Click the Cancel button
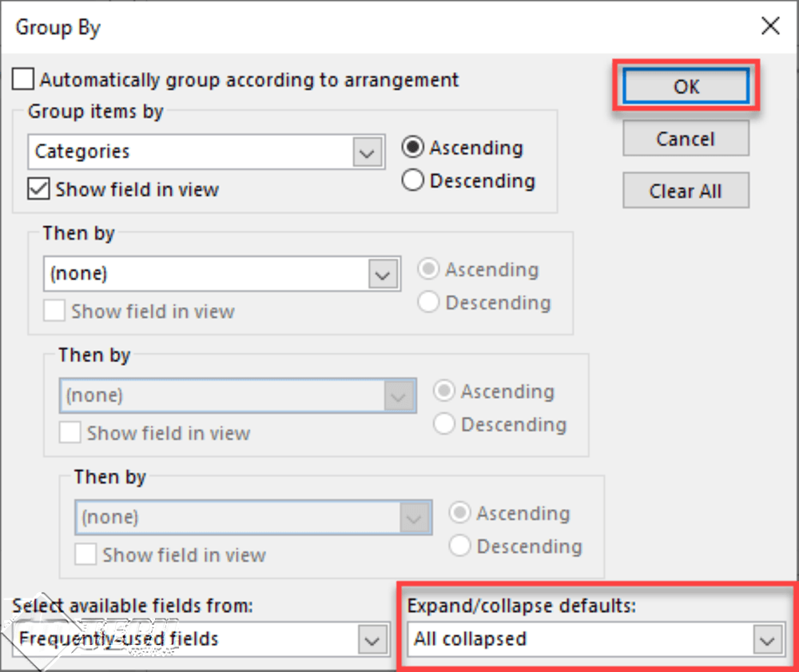 [686, 138]
